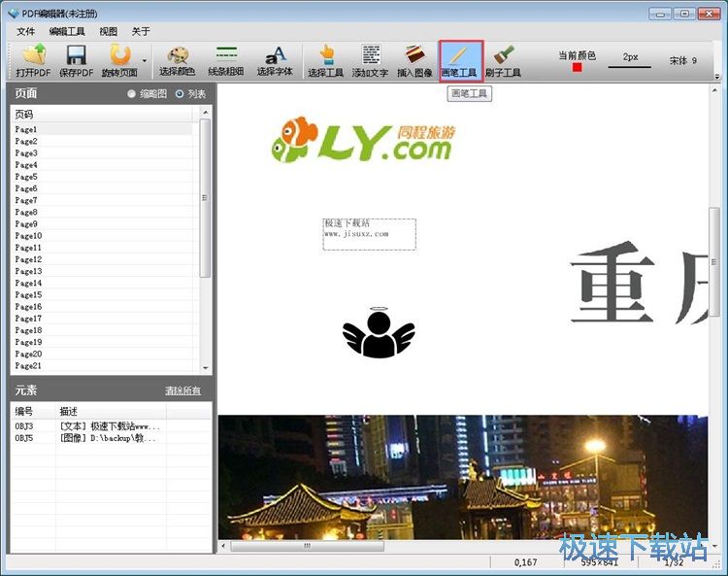728x576 pixels.
Task: Click document horizontal scroll left arrow
Action: [223, 546]
